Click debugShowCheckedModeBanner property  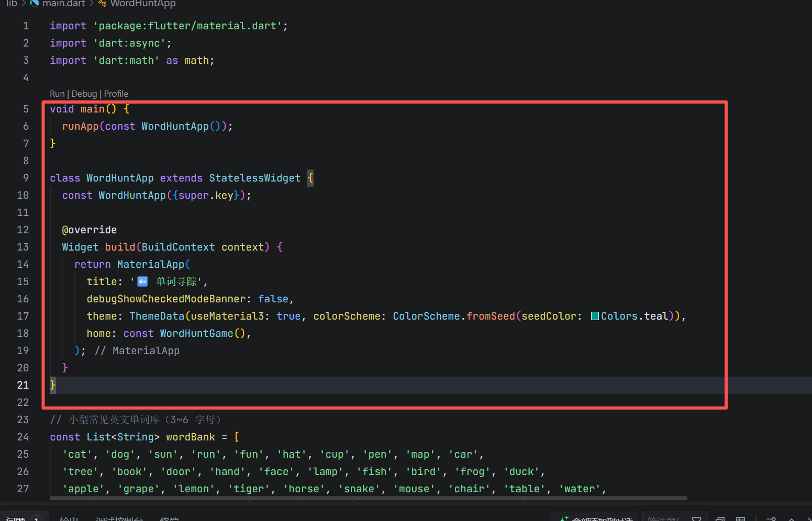tap(166, 299)
